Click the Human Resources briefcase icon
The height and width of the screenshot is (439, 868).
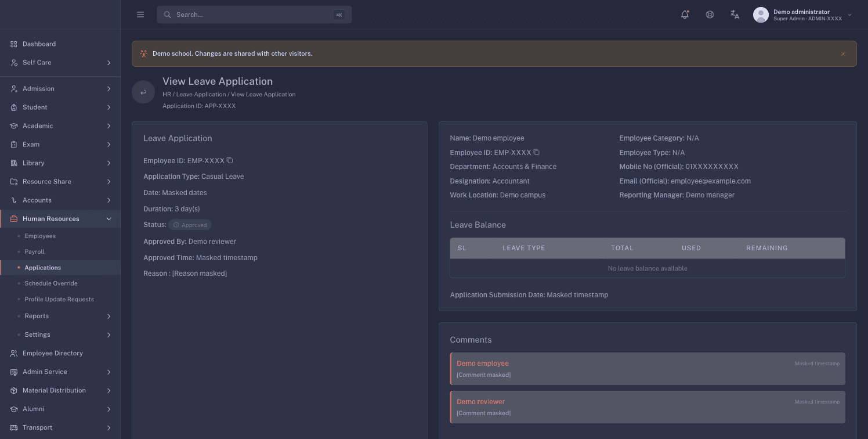(x=14, y=219)
